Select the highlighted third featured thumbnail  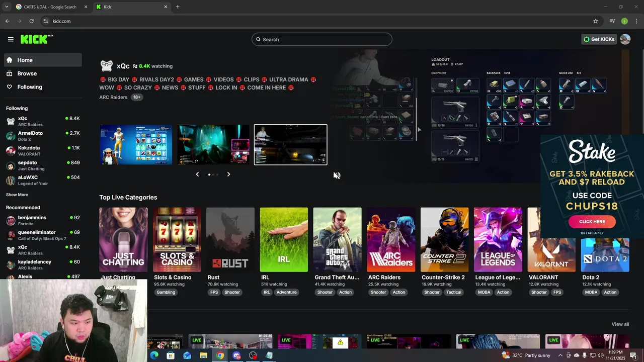[291, 145]
